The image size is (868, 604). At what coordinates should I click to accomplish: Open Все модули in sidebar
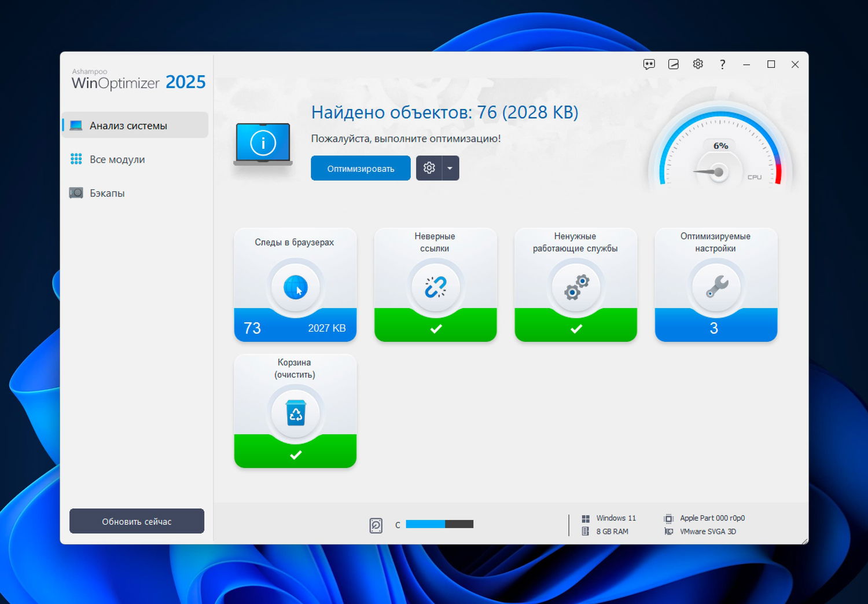pyautogui.click(x=117, y=159)
